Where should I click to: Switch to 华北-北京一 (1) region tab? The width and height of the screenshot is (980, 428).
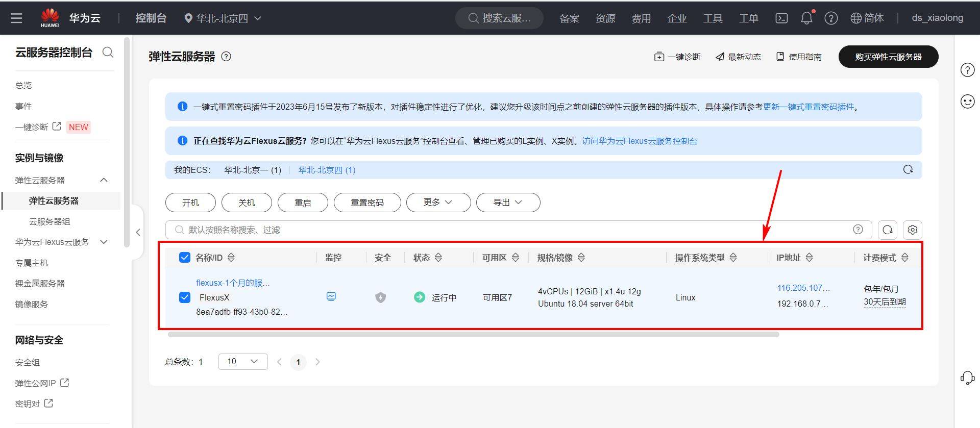click(253, 170)
